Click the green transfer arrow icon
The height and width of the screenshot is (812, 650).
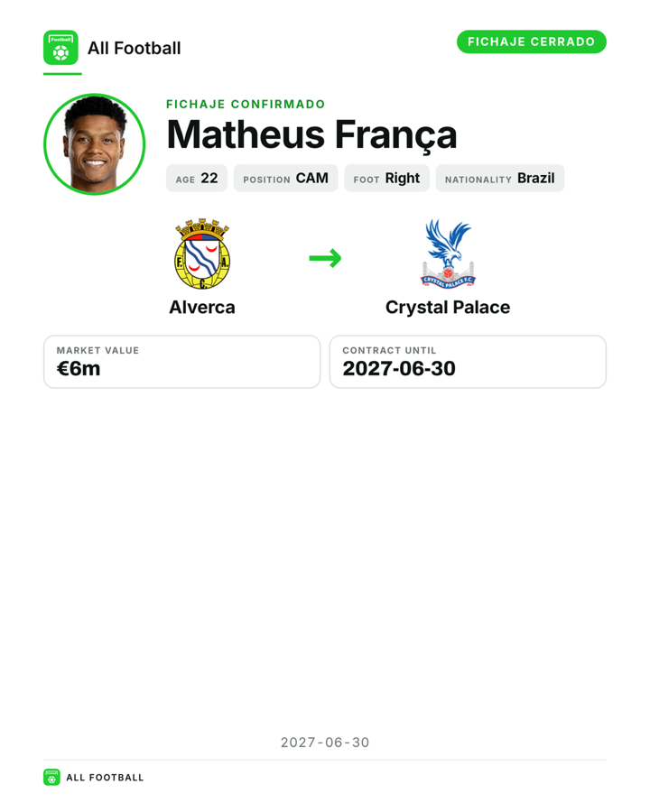pos(325,258)
